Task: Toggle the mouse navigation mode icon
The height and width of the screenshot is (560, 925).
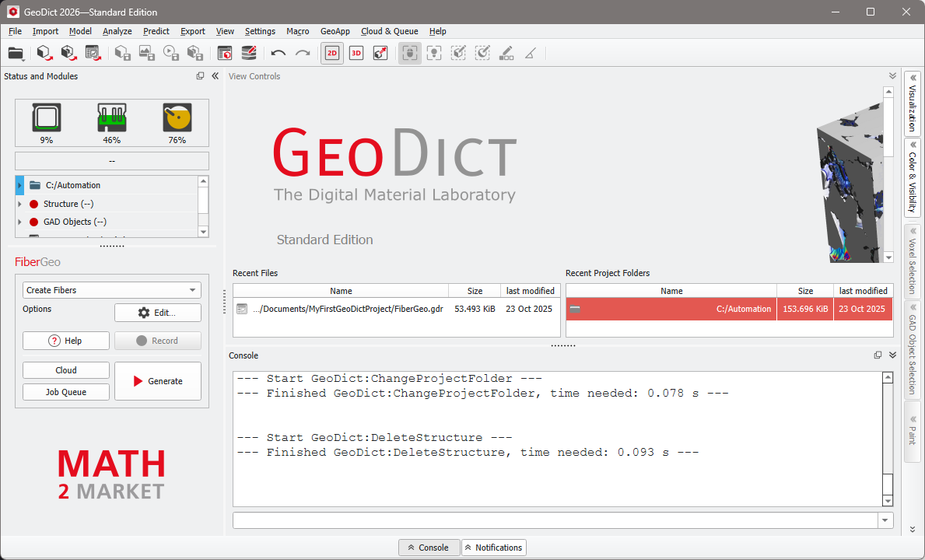Action: coord(410,53)
